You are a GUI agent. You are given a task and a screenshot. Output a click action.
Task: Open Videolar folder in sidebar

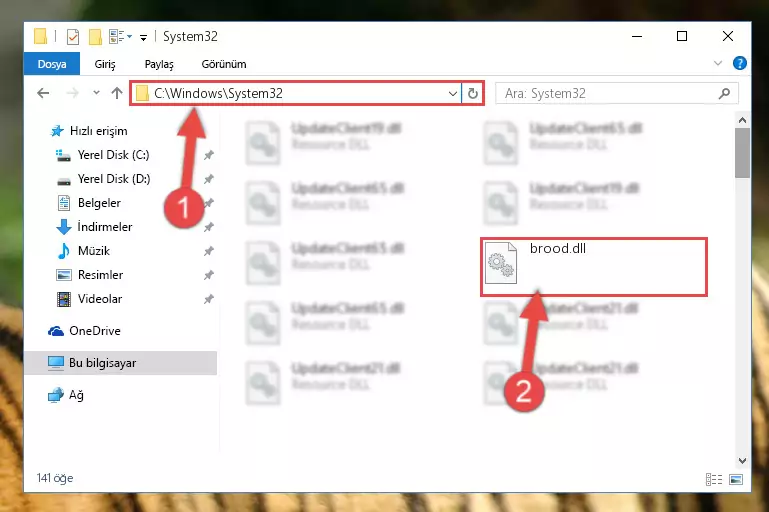tap(100, 299)
